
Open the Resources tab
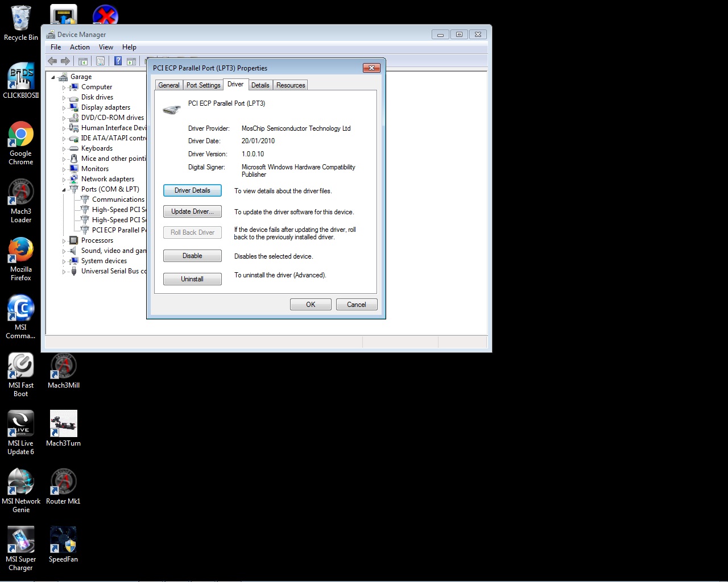coord(291,85)
